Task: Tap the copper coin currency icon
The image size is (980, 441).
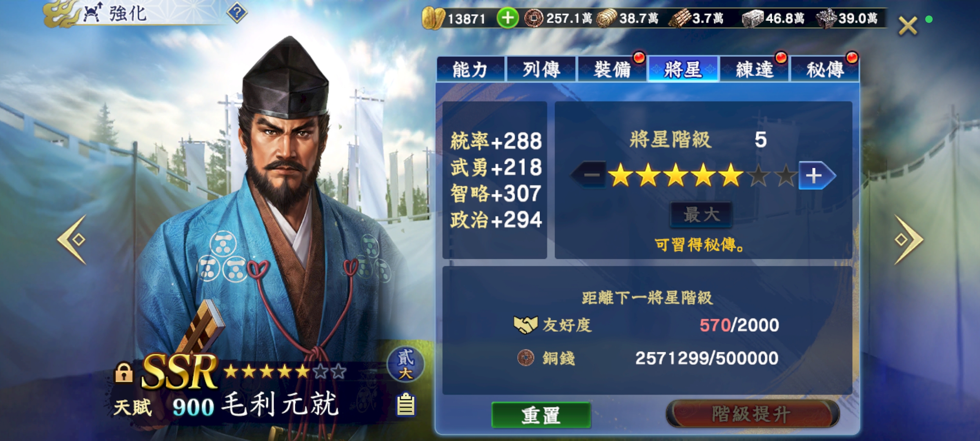Action: tap(534, 18)
